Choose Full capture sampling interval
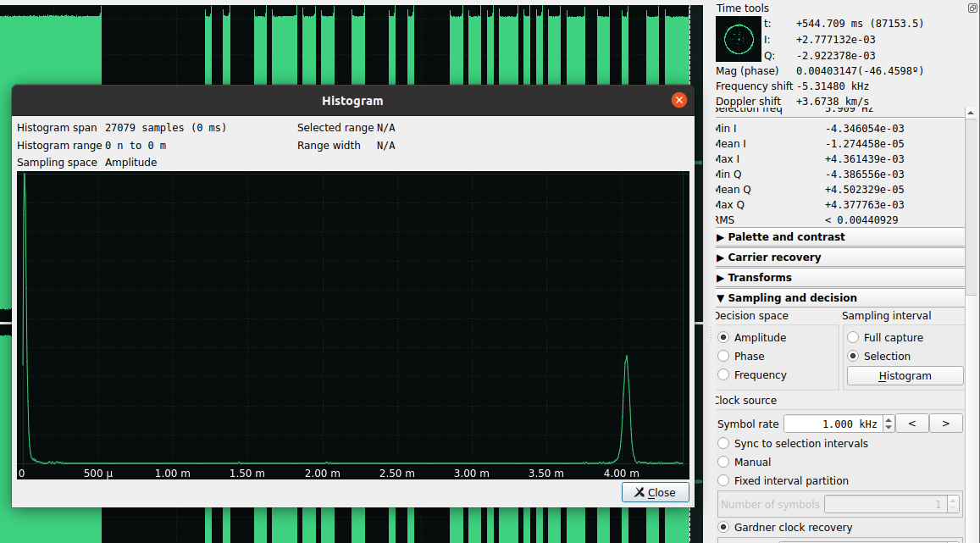The width and height of the screenshot is (980, 543). [x=853, y=338]
